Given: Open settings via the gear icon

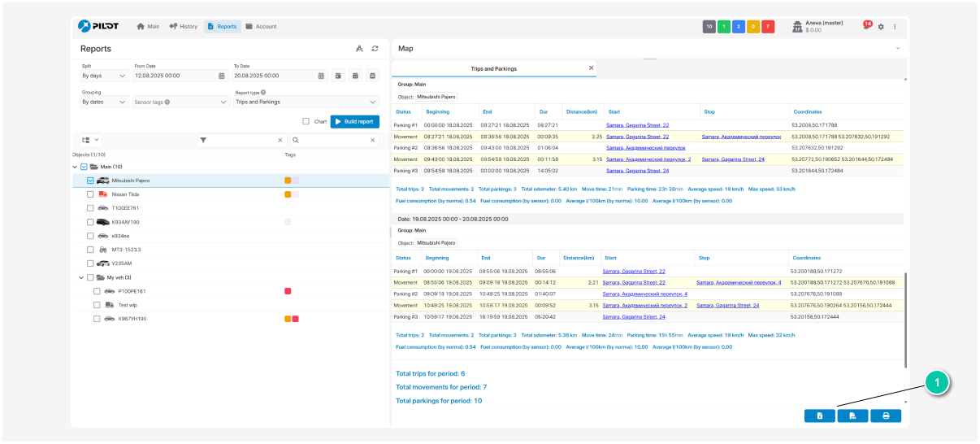Looking at the screenshot, I should [x=881, y=27].
